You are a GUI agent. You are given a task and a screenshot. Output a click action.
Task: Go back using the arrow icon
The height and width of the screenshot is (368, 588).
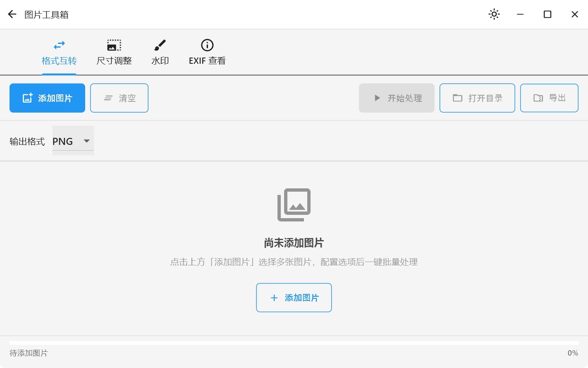pyautogui.click(x=12, y=14)
